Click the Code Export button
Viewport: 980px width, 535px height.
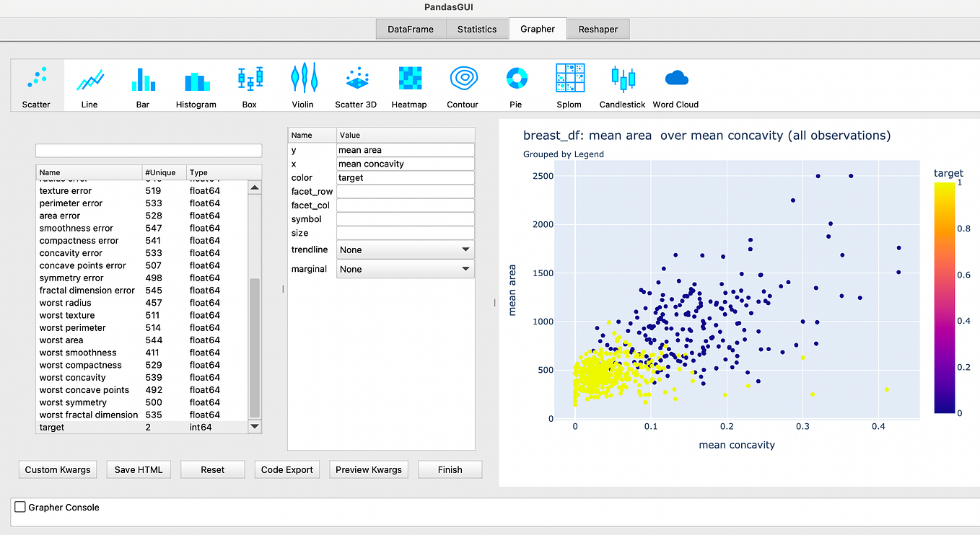[286, 469]
